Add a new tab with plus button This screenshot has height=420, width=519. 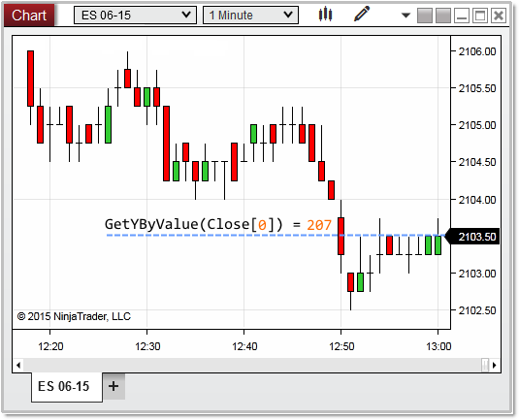pos(114,386)
